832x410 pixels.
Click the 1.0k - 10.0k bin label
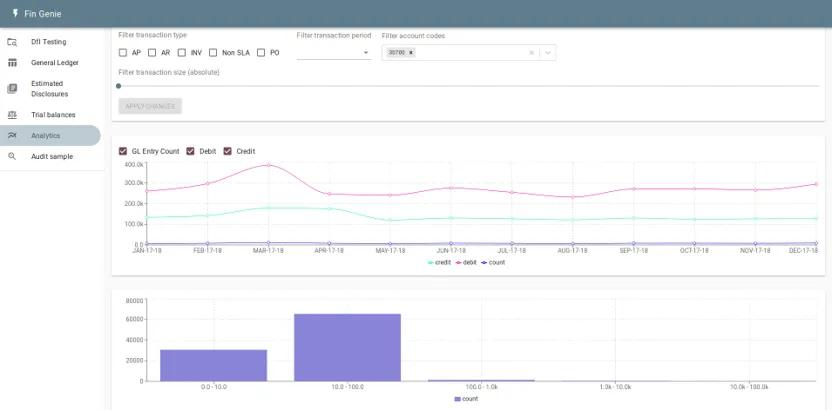pyautogui.click(x=616, y=387)
